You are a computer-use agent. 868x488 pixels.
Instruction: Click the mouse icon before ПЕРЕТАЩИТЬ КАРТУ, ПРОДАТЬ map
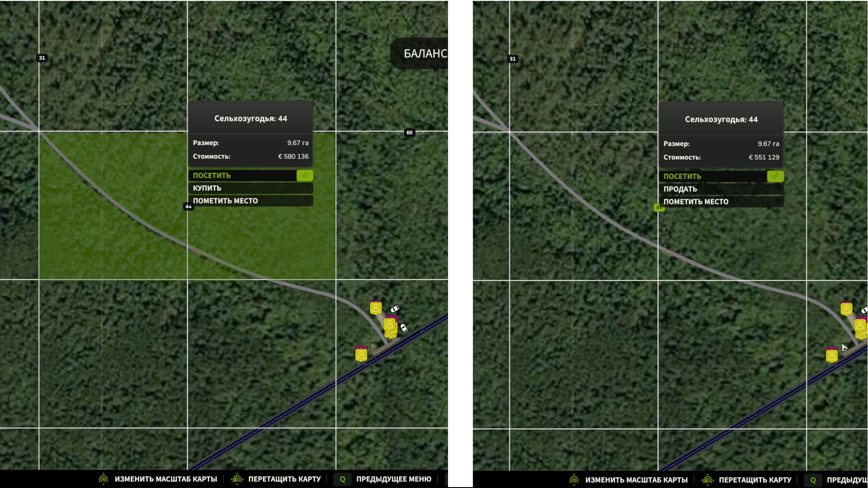tap(708, 480)
